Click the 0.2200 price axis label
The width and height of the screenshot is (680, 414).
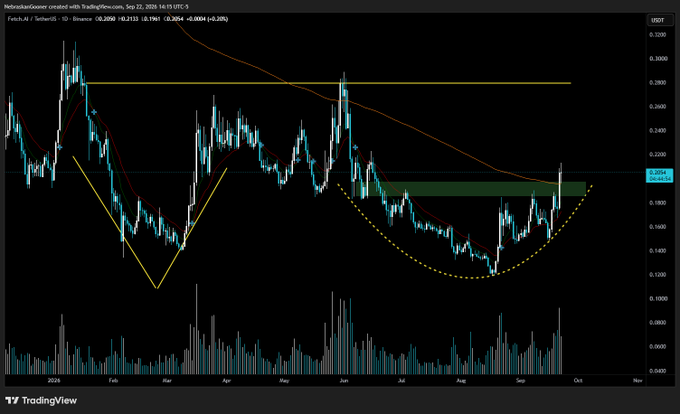(x=657, y=155)
